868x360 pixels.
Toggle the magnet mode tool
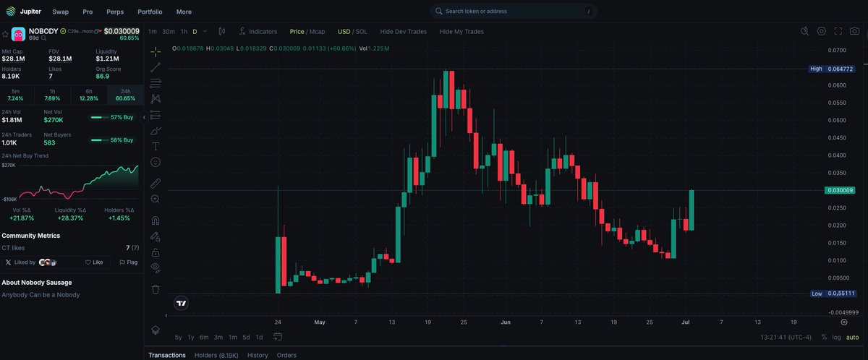pyautogui.click(x=156, y=220)
